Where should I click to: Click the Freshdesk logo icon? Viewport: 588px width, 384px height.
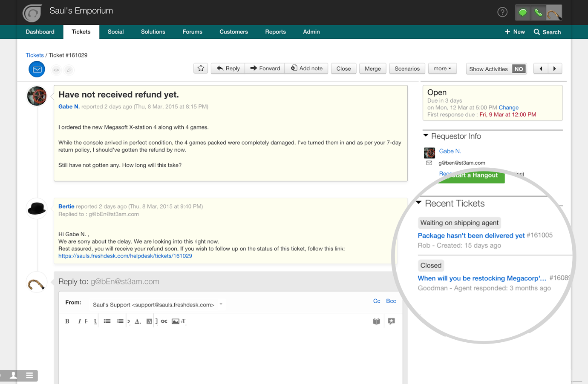(x=32, y=13)
